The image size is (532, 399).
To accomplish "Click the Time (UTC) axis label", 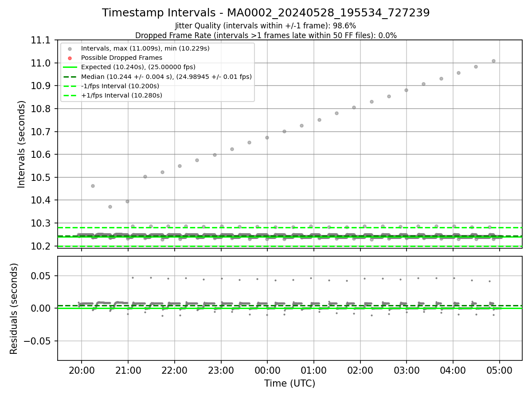I will point(290,383).
